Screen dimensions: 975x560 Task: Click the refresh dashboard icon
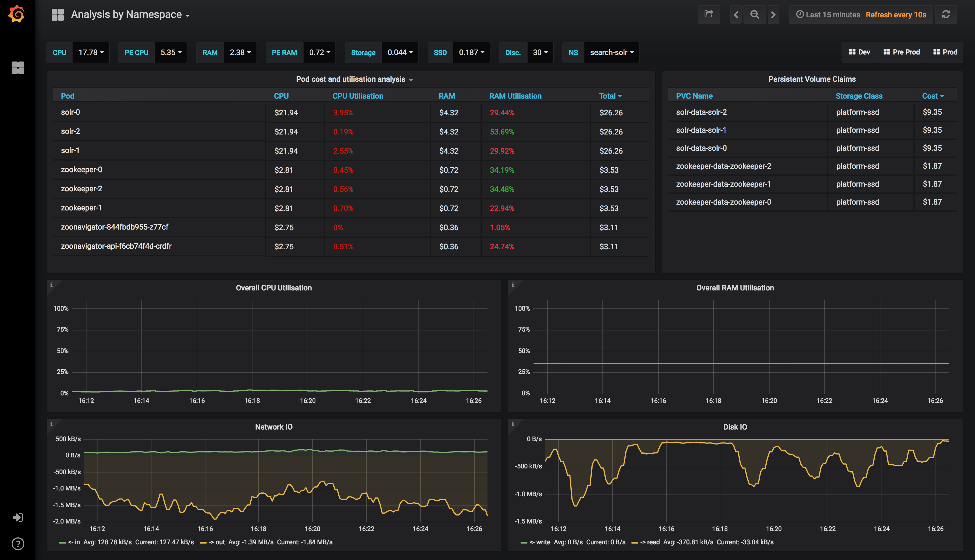point(946,14)
